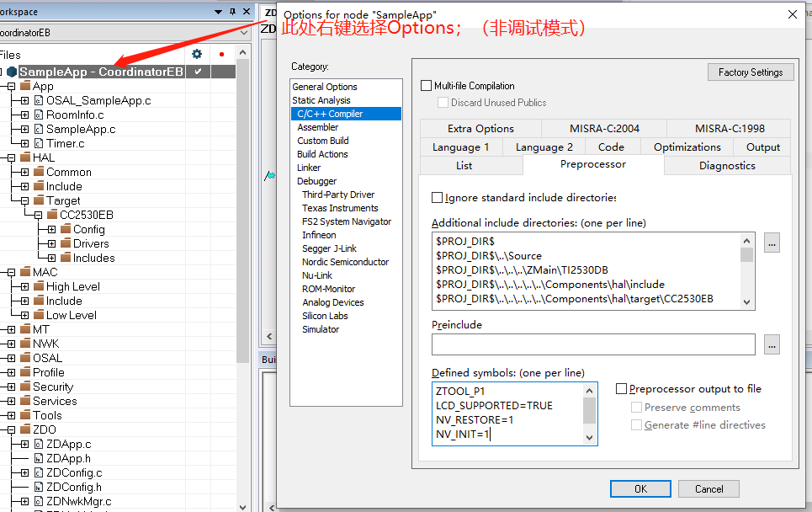
Task: Click the HAL folder icon
Action: [x=25, y=157]
